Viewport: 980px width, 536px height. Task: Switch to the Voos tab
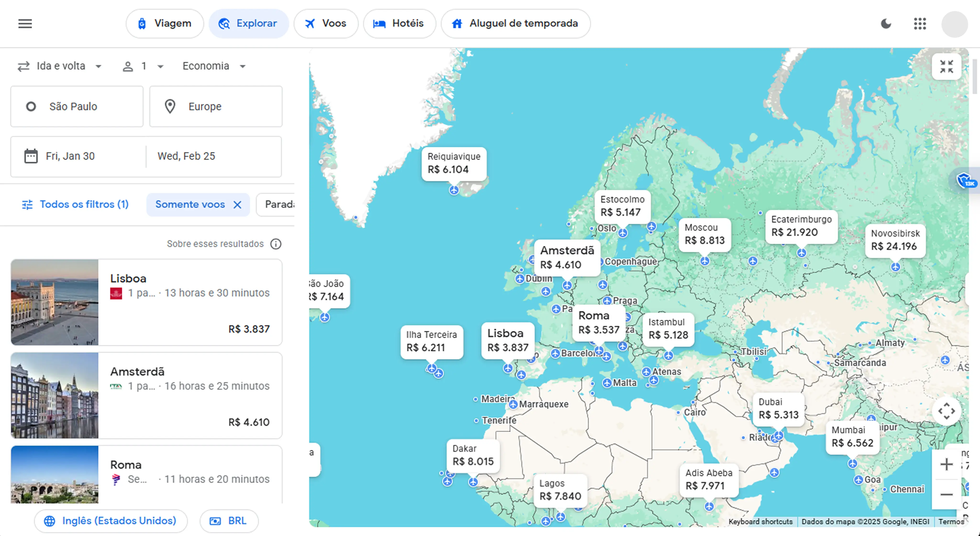tap(326, 24)
